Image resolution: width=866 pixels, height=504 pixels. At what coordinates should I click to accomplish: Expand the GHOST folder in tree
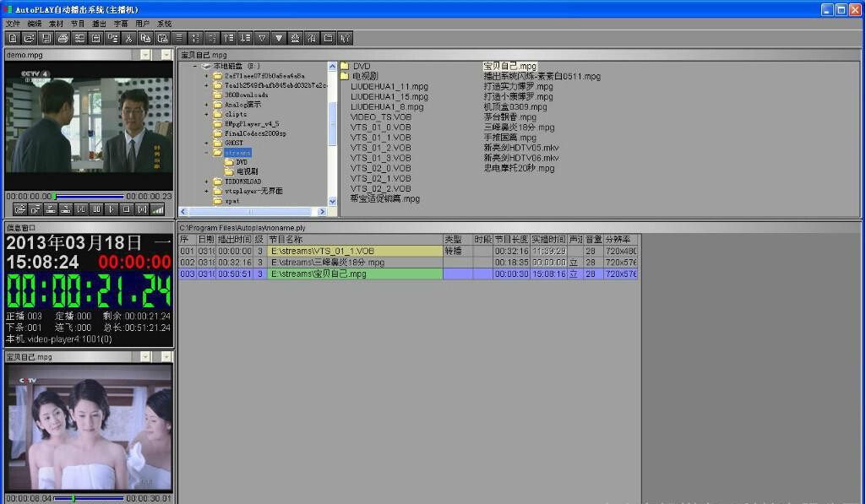[x=206, y=143]
